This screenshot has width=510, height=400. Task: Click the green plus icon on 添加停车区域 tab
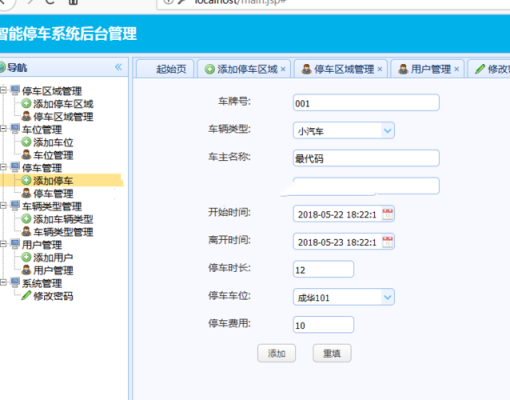click(210, 69)
